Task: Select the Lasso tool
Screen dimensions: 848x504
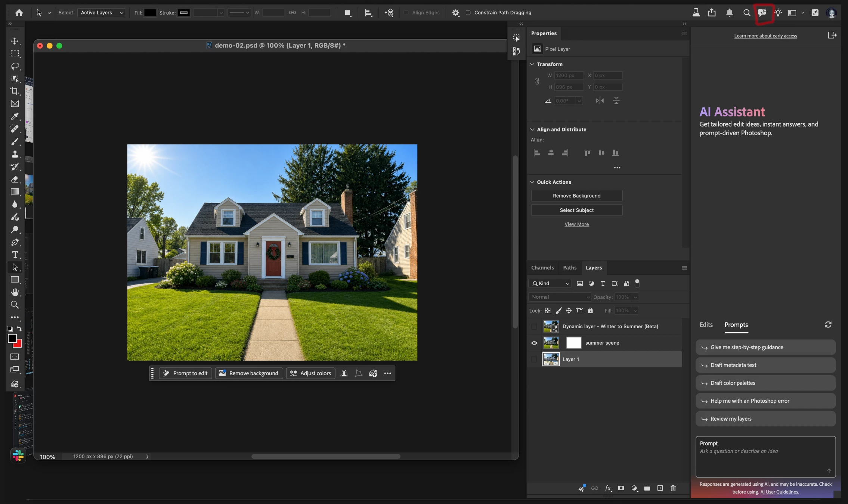Action: (15, 66)
